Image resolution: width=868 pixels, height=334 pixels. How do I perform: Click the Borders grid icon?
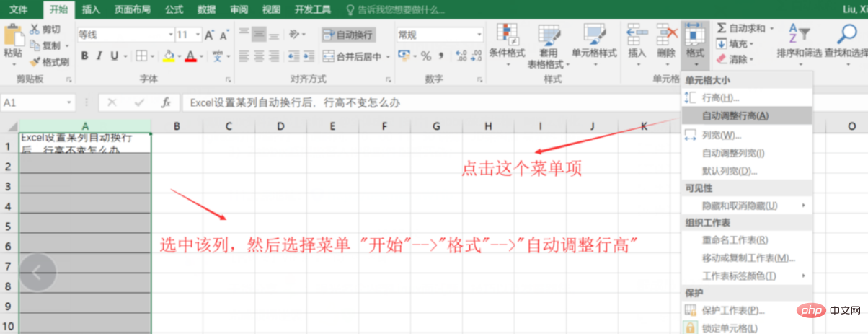pos(141,56)
